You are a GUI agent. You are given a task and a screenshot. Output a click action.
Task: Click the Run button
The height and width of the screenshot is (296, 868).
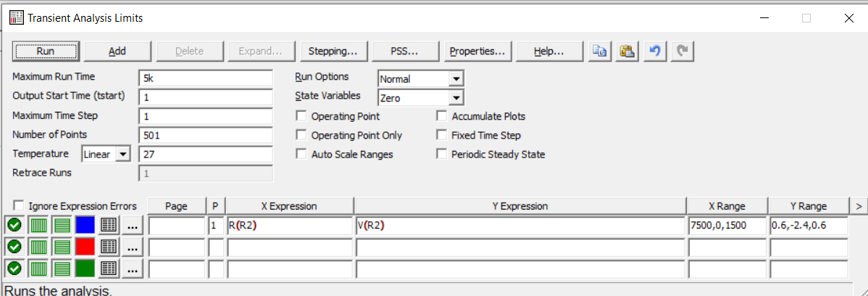click(x=45, y=52)
